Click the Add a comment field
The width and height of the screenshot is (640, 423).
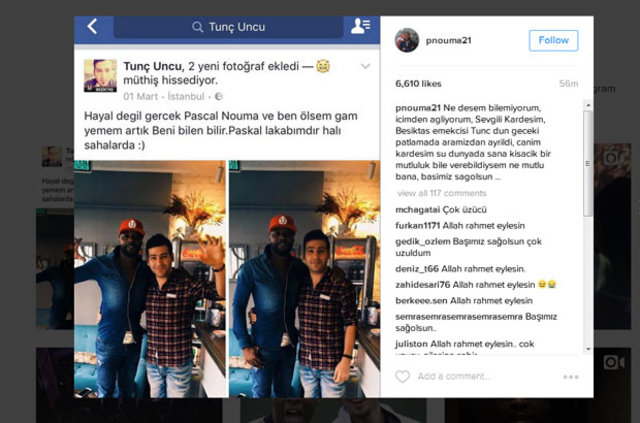[484, 376]
